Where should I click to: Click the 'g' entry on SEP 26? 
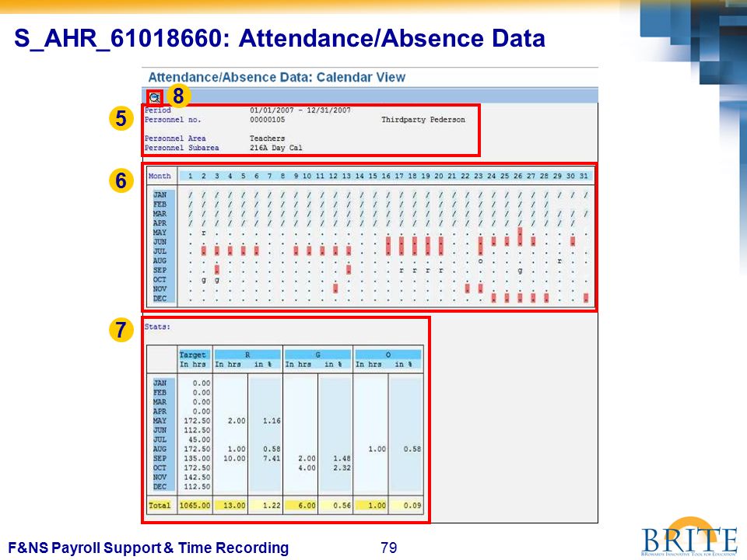point(520,271)
